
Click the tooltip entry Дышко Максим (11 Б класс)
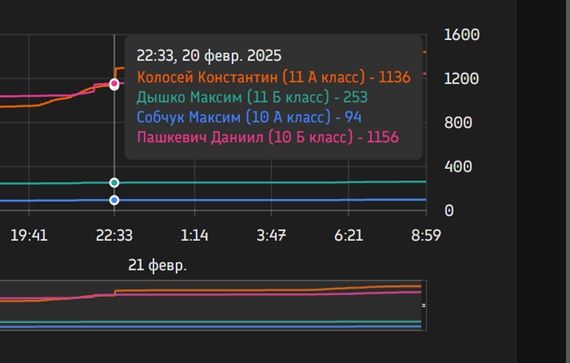(252, 97)
